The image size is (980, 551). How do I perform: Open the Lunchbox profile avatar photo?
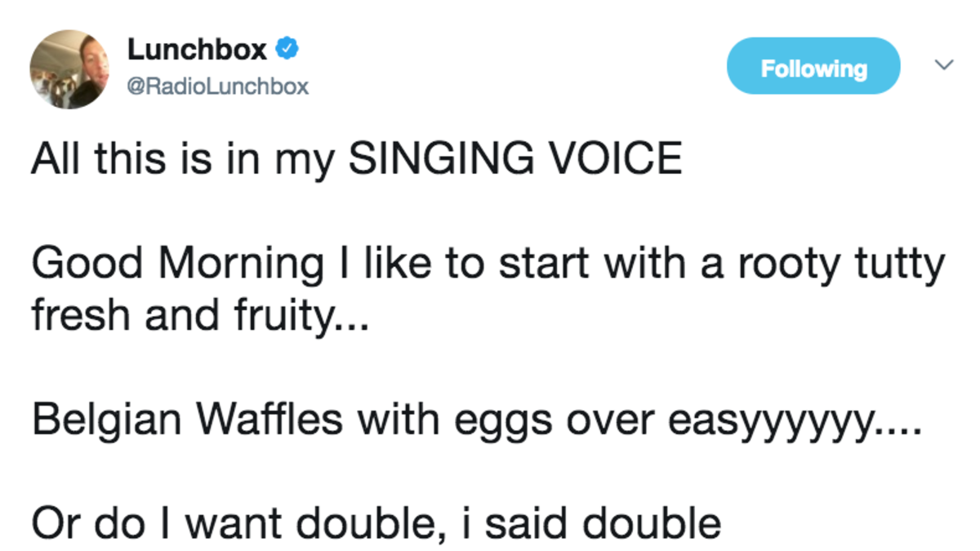69,69
